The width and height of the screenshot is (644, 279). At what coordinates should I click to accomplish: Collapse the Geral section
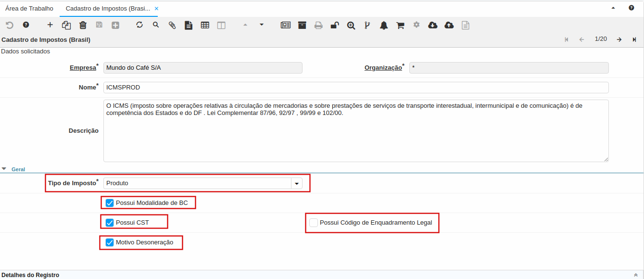coord(4,169)
